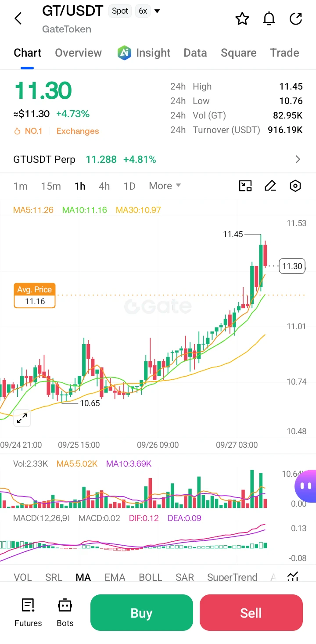The width and height of the screenshot is (316, 644).
Task: Tap the MA30:10.97 indicator legend
Action: click(x=138, y=210)
